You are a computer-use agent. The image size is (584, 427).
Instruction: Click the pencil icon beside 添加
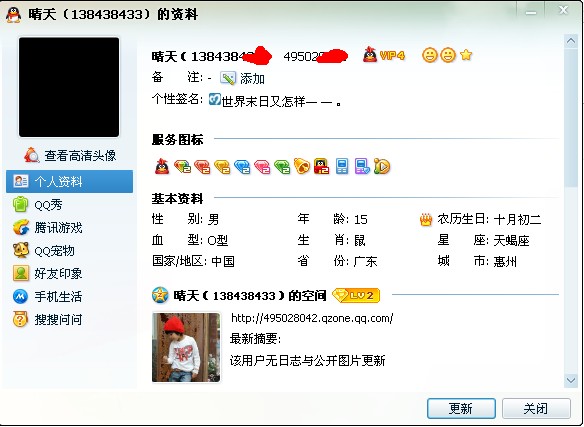[228, 78]
